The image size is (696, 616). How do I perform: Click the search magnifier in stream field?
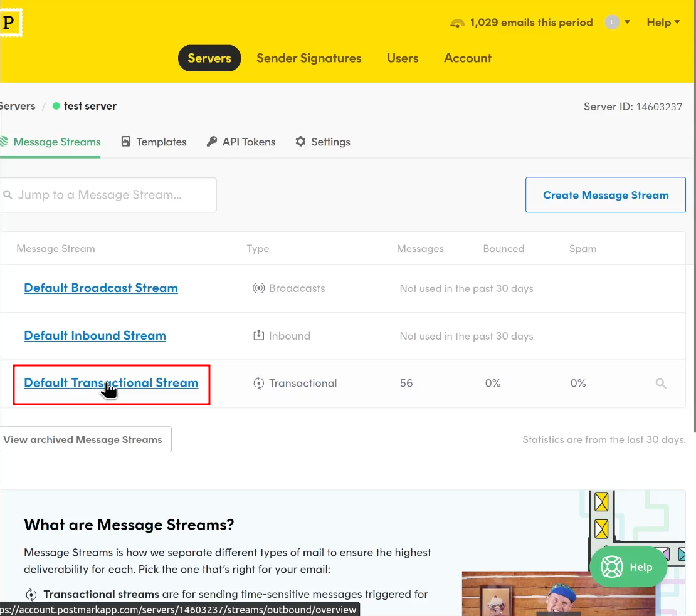coord(8,195)
